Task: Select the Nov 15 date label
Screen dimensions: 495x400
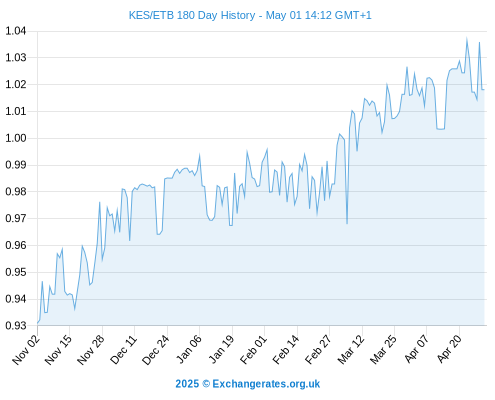Action: point(59,349)
